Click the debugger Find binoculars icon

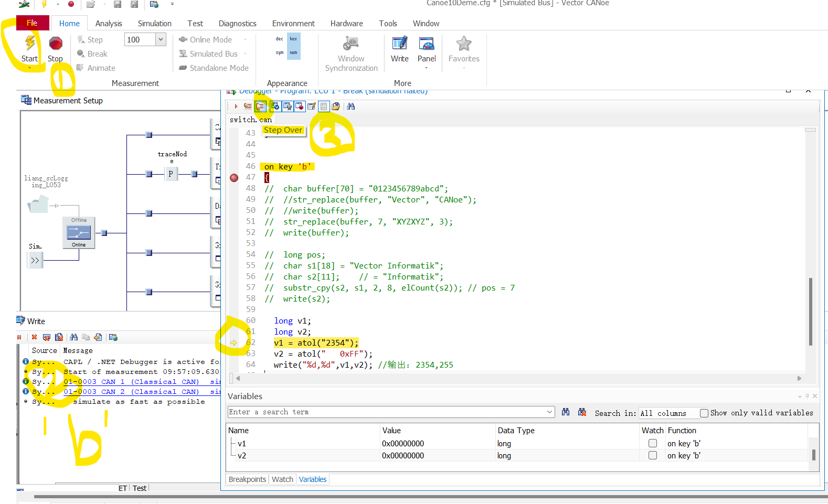click(351, 106)
